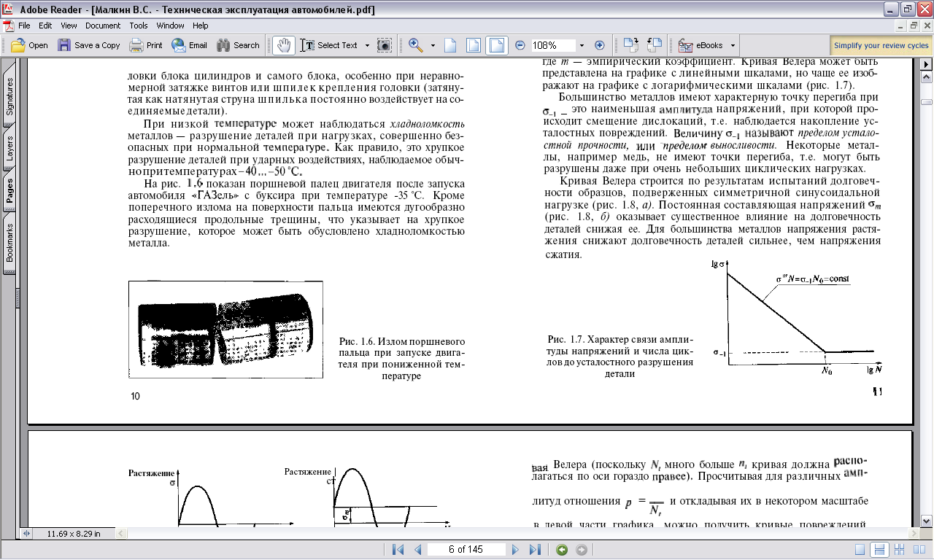Viewport: 934px width, 560px height.
Task: Choose the Zoom In magnifier tool
Action: (x=417, y=45)
